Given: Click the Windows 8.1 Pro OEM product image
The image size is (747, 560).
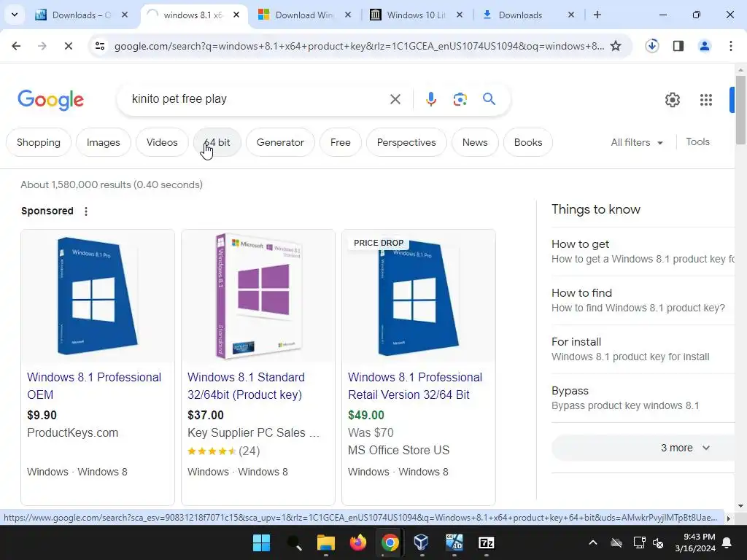Looking at the screenshot, I should tap(98, 296).
